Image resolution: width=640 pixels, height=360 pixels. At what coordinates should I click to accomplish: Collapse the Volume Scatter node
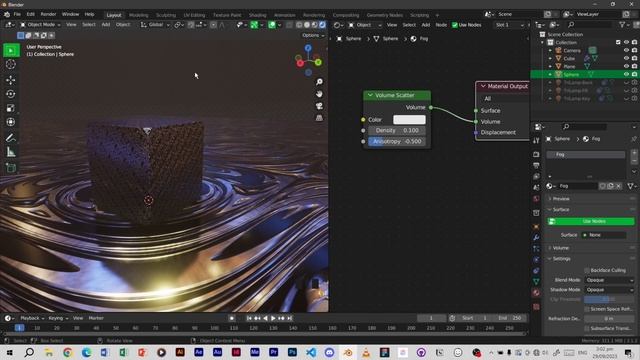point(370,95)
